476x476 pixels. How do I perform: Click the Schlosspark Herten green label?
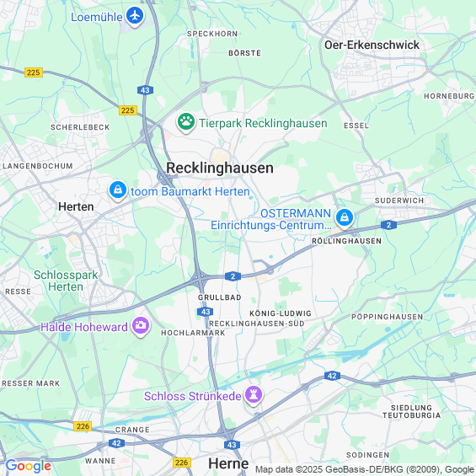click(66, 281)
